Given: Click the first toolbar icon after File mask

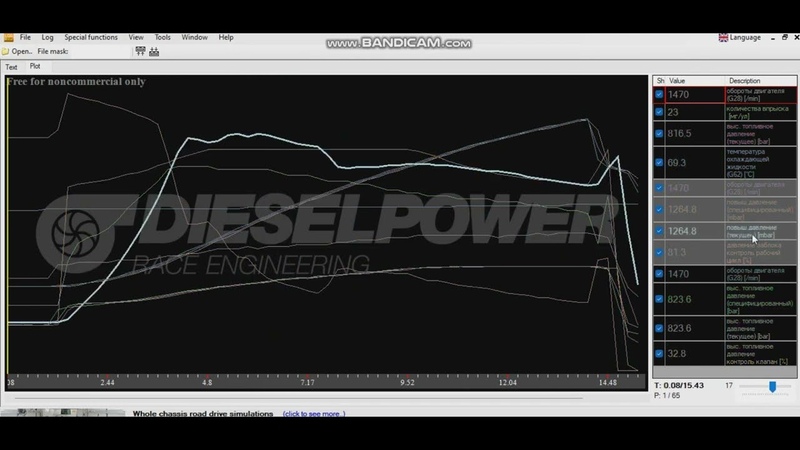Looking at the screenshot, I should pyautogui.click(x=140, y=51).
